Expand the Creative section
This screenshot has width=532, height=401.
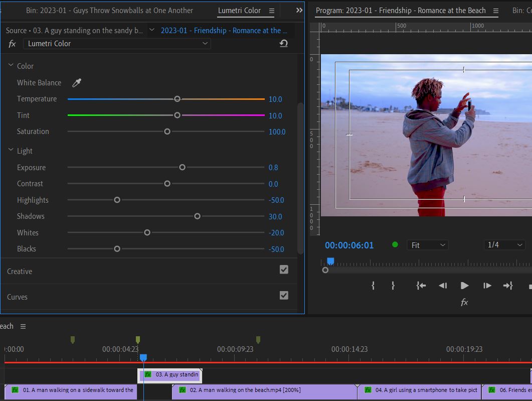pyautogui.click(x=20, y=272)
